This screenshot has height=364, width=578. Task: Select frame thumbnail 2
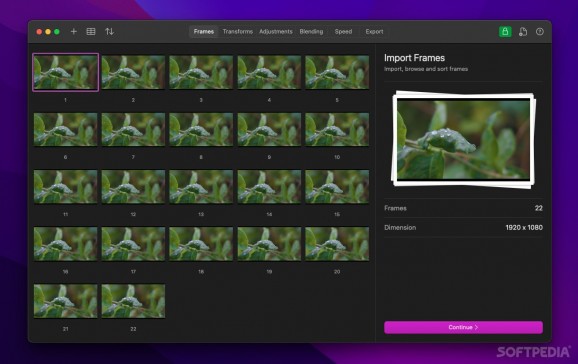[133, 72]
